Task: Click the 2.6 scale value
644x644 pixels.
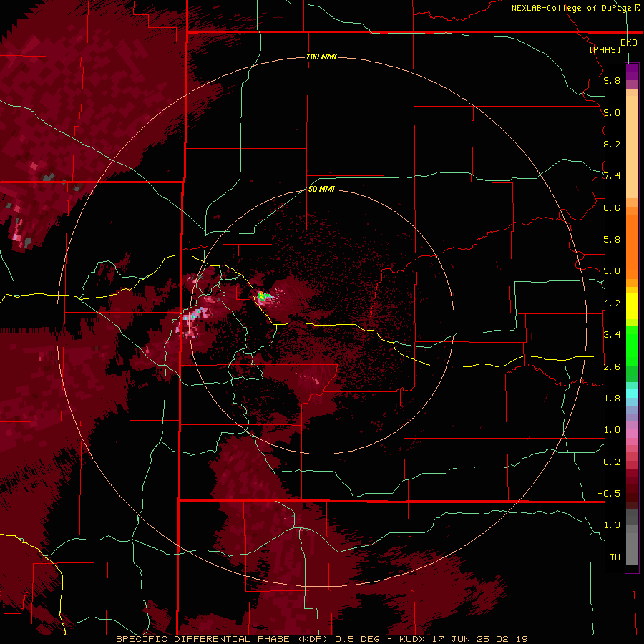Action: pos(612,367)
